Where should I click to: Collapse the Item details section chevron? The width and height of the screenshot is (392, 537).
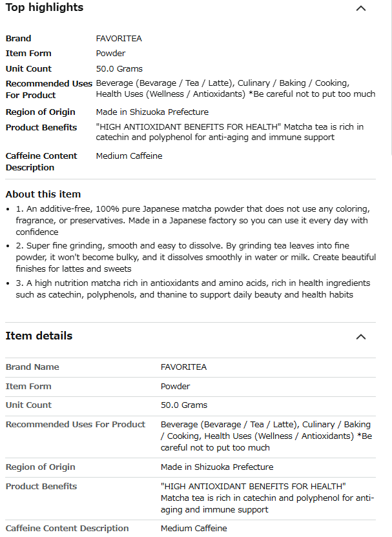click(361, 336)
